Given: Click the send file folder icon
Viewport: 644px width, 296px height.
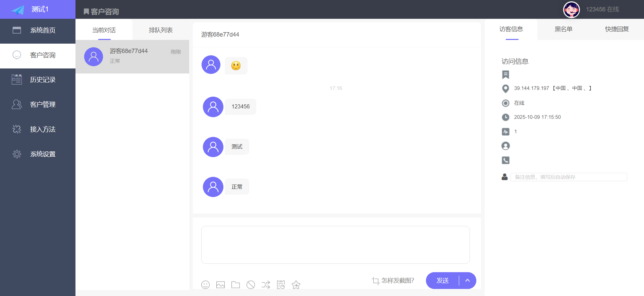Looking at the screenshot, I should 235,285.
